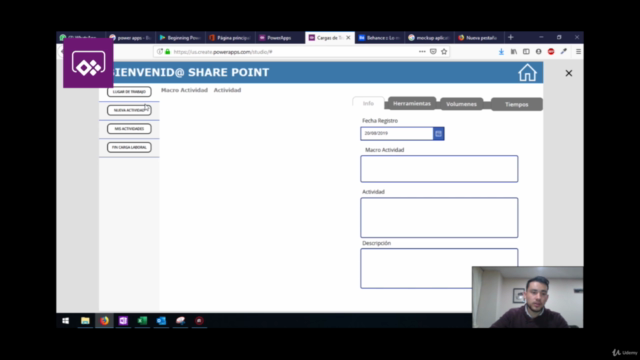
Task: Switch to the Herramientas tab
Action: [412, 104]
